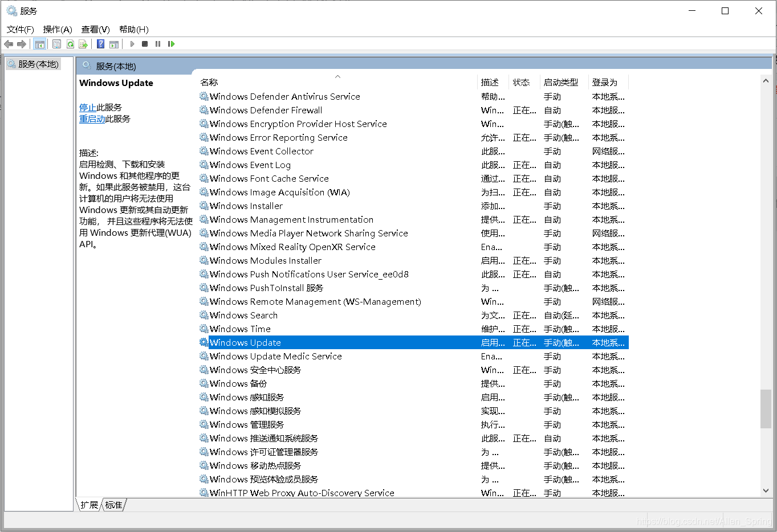Click gear icon of Windows Update row
This screenshot has width=777, height=532.
204,342
